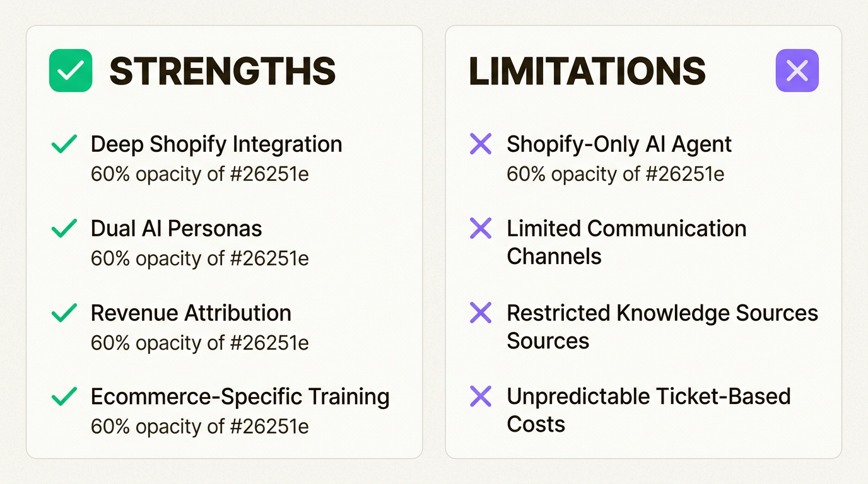Click the Revenue Attribution title
868x484 pixels.
tap(191, 313)
